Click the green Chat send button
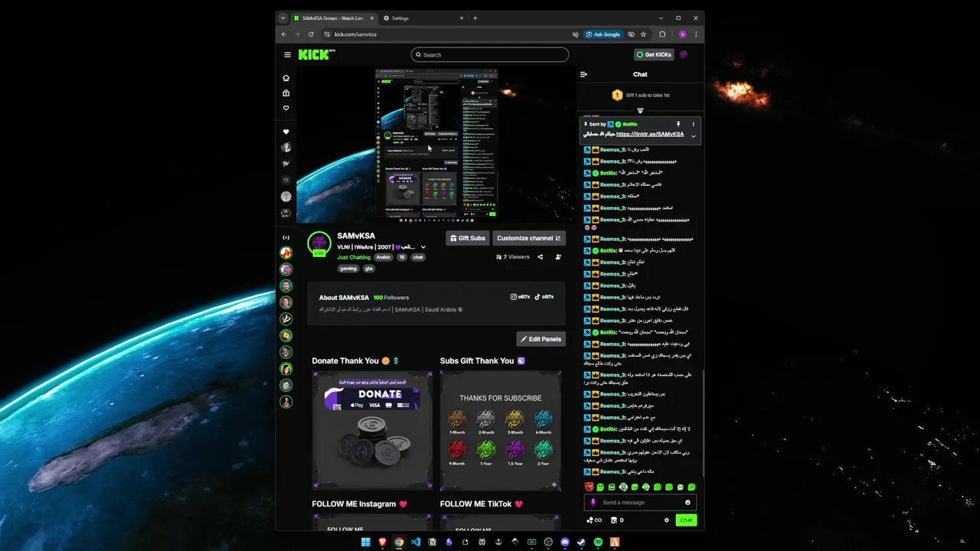Image resolution: width=980 pixels, height=551 pixels. click(x=686, y=520)
